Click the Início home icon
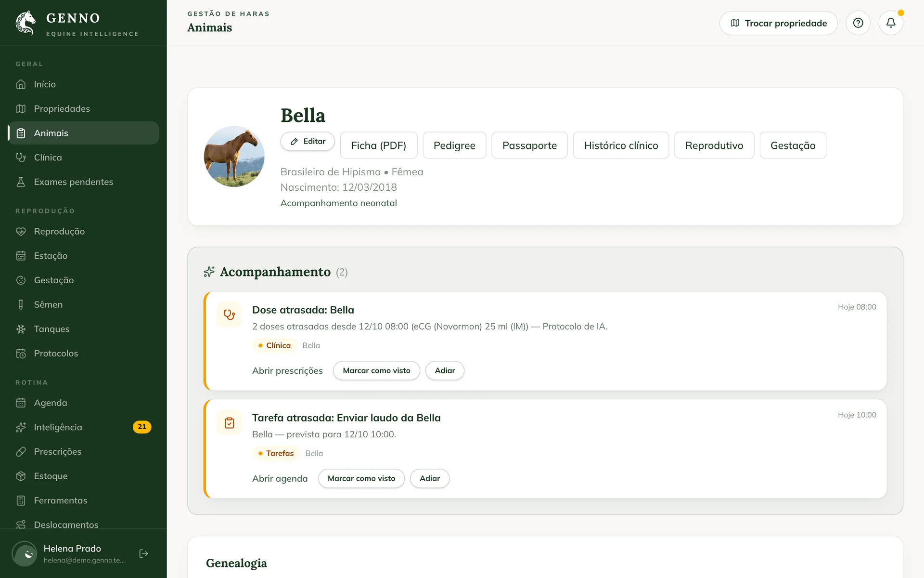 click(x=21, y=84)
